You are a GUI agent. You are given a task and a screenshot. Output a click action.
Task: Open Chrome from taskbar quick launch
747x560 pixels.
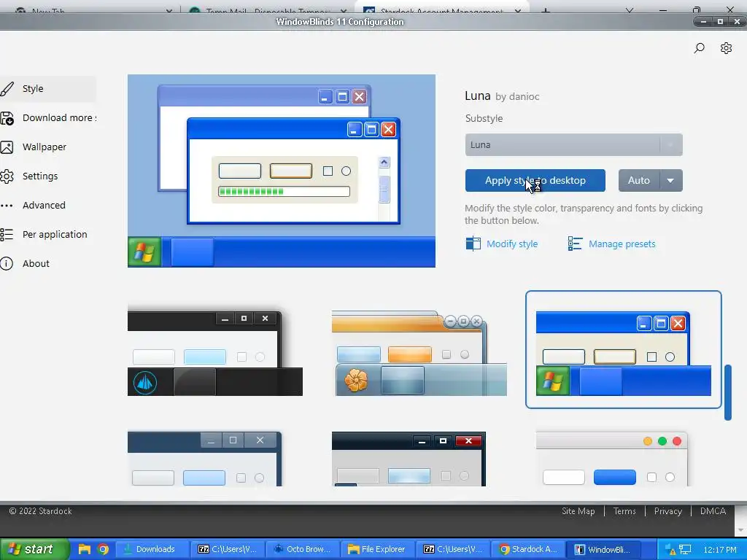(103, 549)
